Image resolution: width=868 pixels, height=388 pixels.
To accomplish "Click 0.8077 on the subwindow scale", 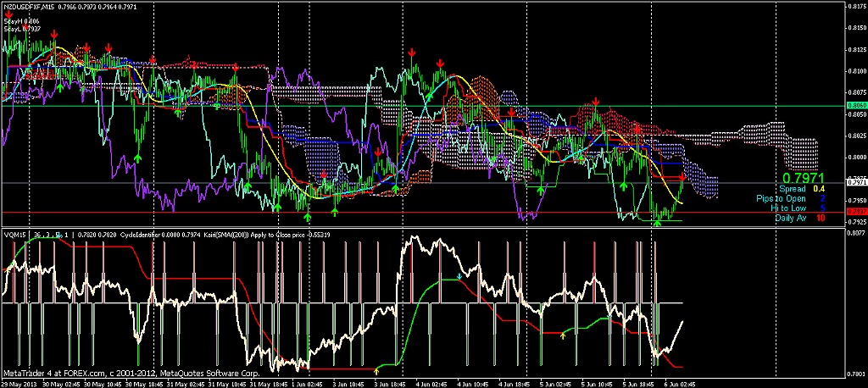I will (856, 234).
